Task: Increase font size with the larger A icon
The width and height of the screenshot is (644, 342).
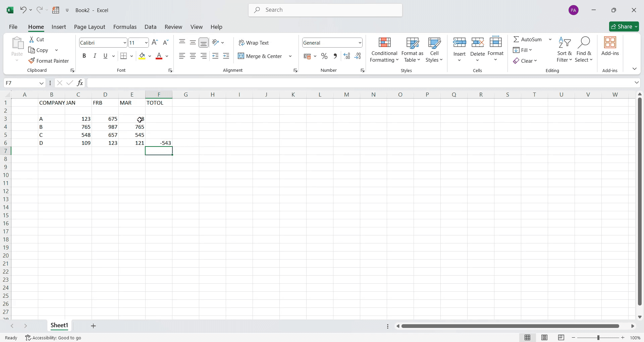Action: (155, 43)
